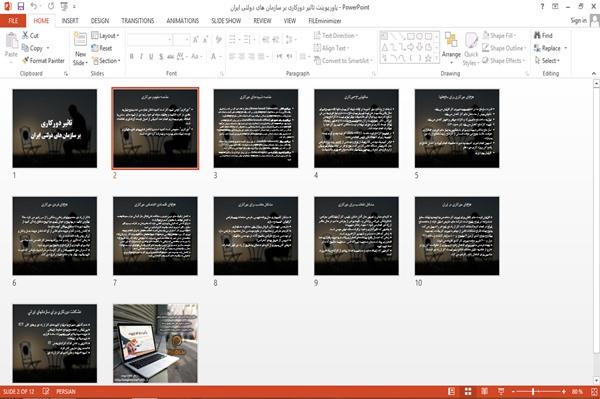Toggle Bold formatting button

click(x=132, y=57)
